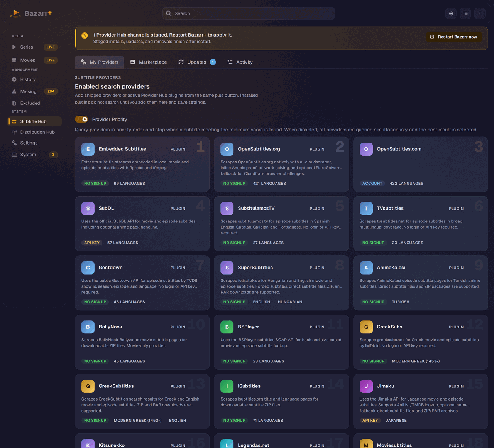Click the Moviesubtitles provider name
This screenshot has width=494, height=448.
[394, 445]
